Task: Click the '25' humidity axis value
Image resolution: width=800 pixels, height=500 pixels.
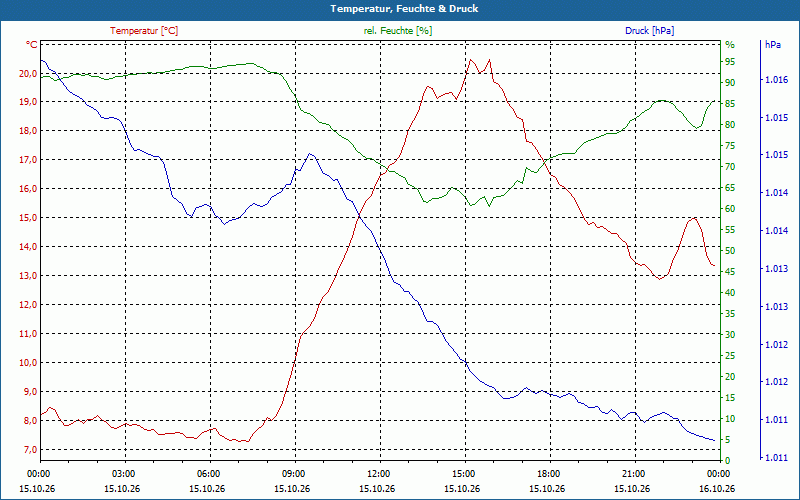Action: tap(730, 356)
